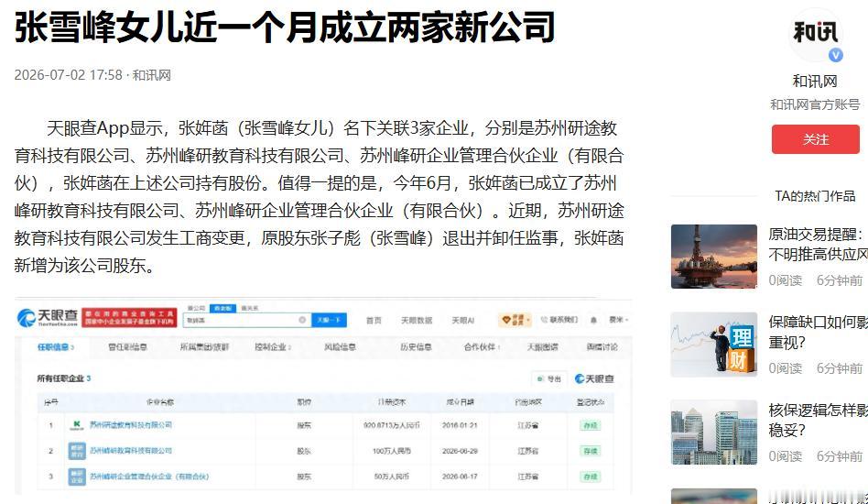Click the 100万人民币 registered capital cell
This screenshot has height=504, width=868.
(392, 451)
